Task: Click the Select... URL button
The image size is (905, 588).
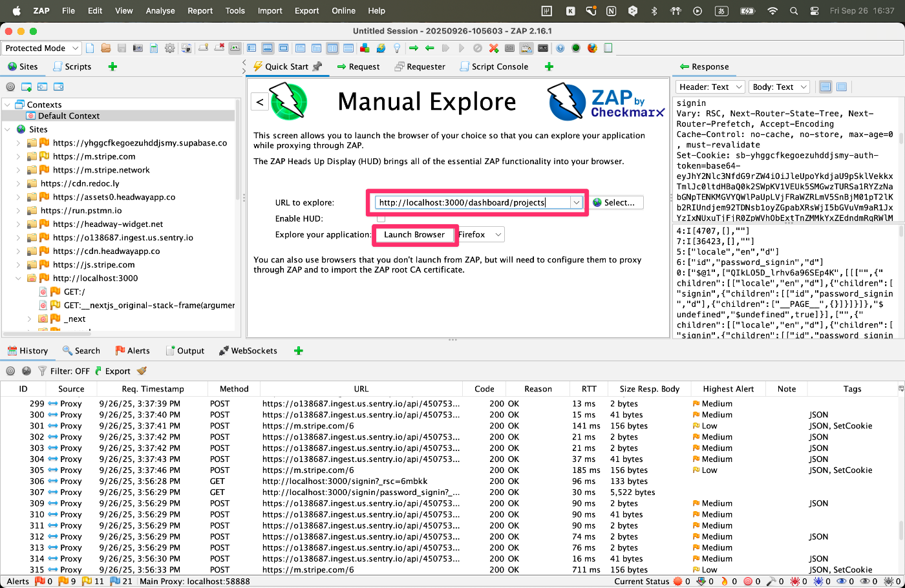Action: (x=616, y=202)
